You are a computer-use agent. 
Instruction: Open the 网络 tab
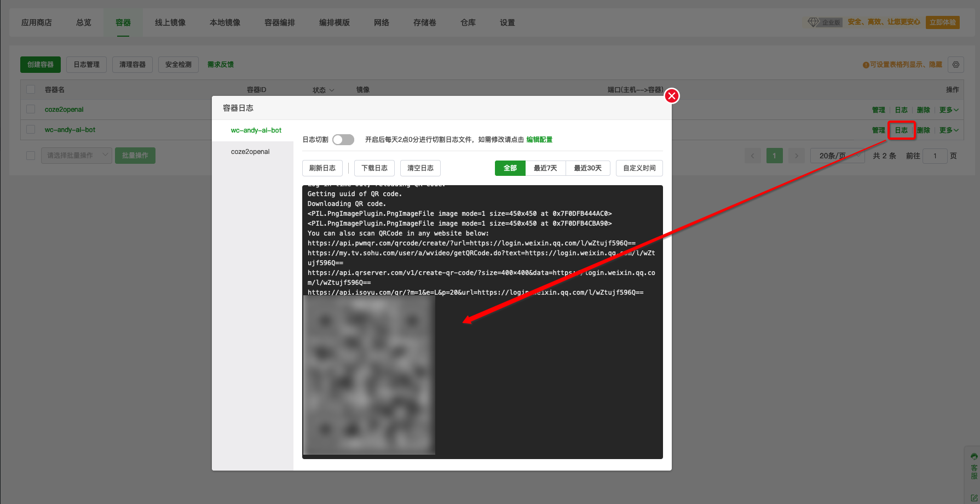pyautogui.click(x=382, y=22)
